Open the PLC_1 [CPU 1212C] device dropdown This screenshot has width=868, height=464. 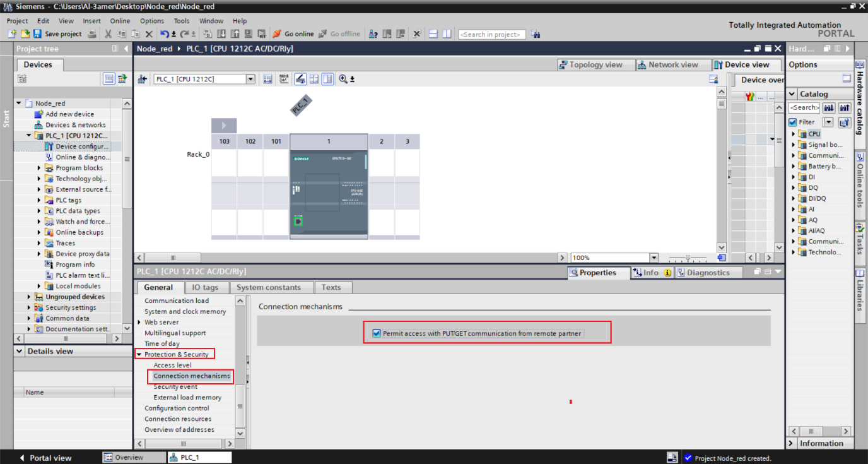click(250, 79)
